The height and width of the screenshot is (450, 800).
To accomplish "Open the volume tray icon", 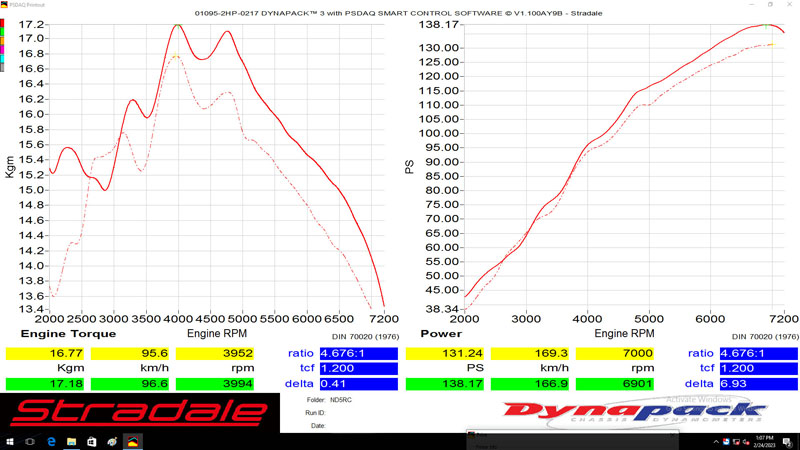I will click(746, 442).
